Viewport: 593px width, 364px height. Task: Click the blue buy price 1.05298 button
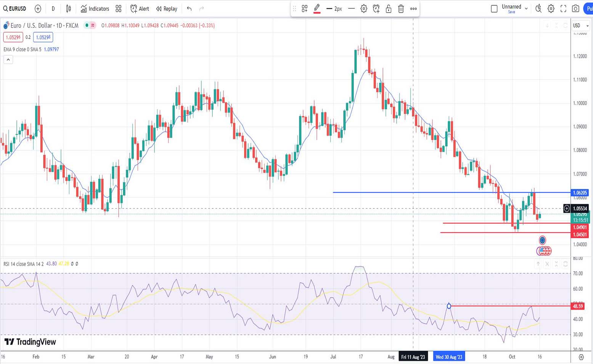coord(43,37)
